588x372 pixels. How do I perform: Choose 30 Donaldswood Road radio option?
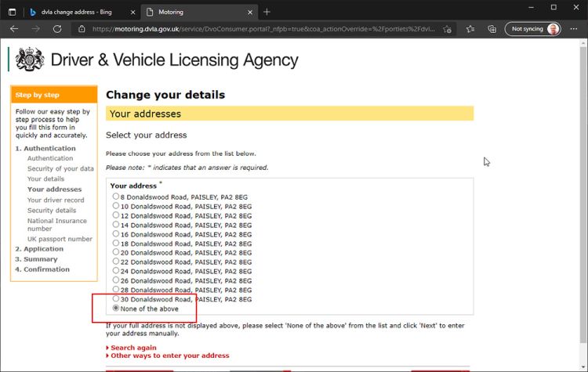116,298
